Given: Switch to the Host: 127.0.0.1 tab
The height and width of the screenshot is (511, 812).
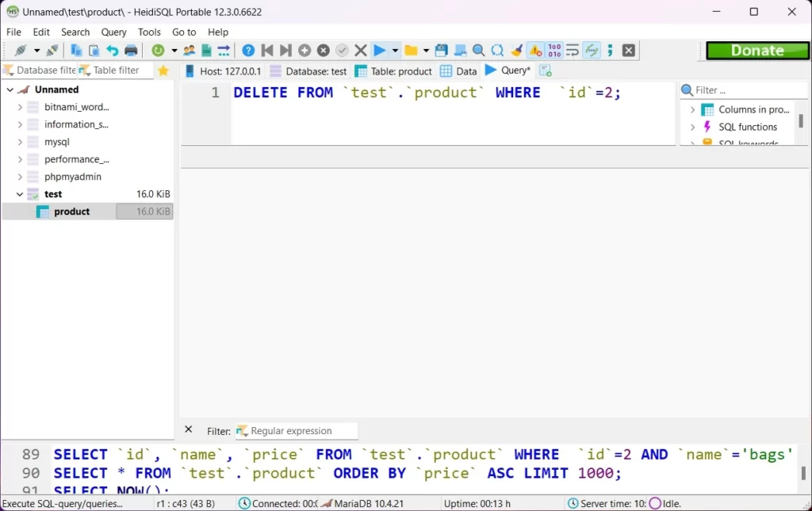Looking at the screenshot, I should coord(223,71).
